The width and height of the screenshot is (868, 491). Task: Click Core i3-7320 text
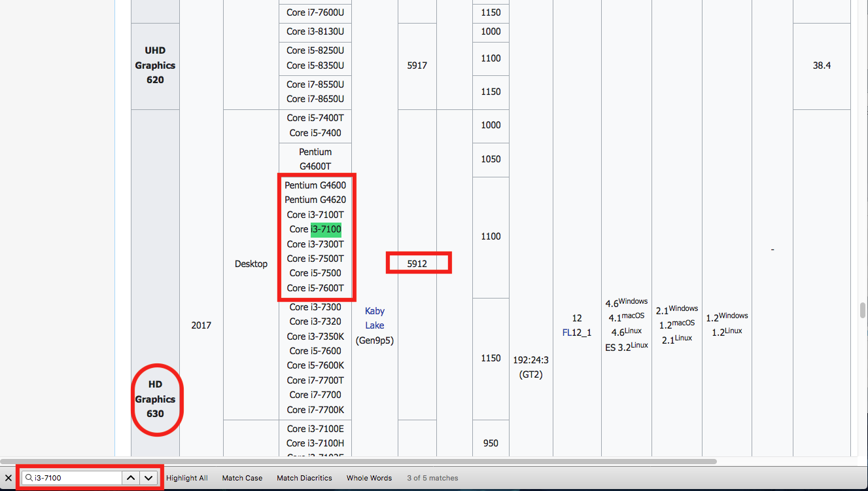coord(315,321)
